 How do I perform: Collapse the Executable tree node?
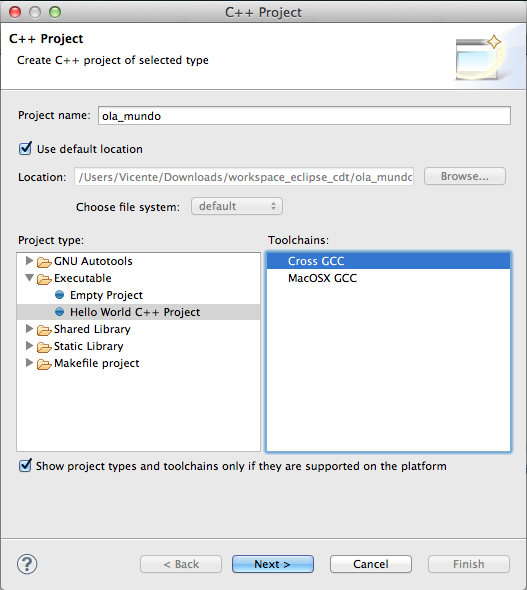click(29, 278)
